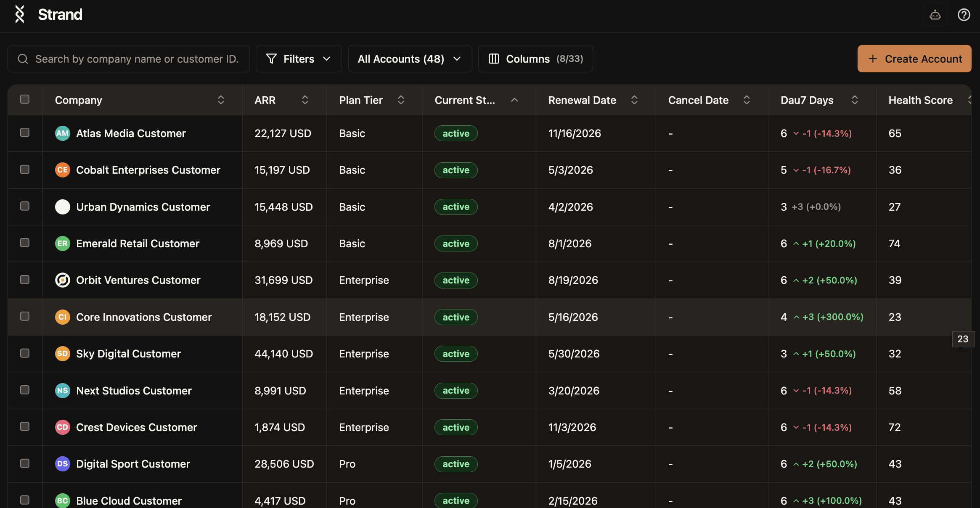980x508 pixels.
Task: Sort by the ARR column arrows
Action: point(305,100)
